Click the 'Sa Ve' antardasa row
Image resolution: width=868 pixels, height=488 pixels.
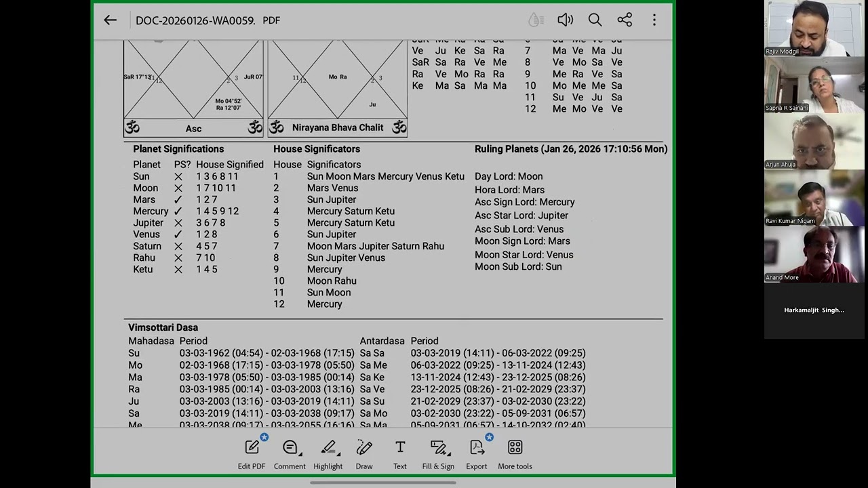[473, 389]
